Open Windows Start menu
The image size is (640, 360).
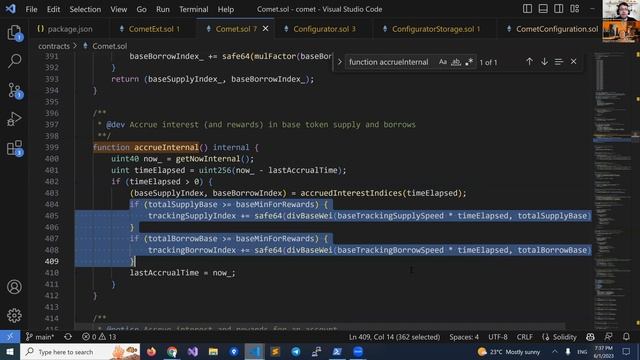10,351
